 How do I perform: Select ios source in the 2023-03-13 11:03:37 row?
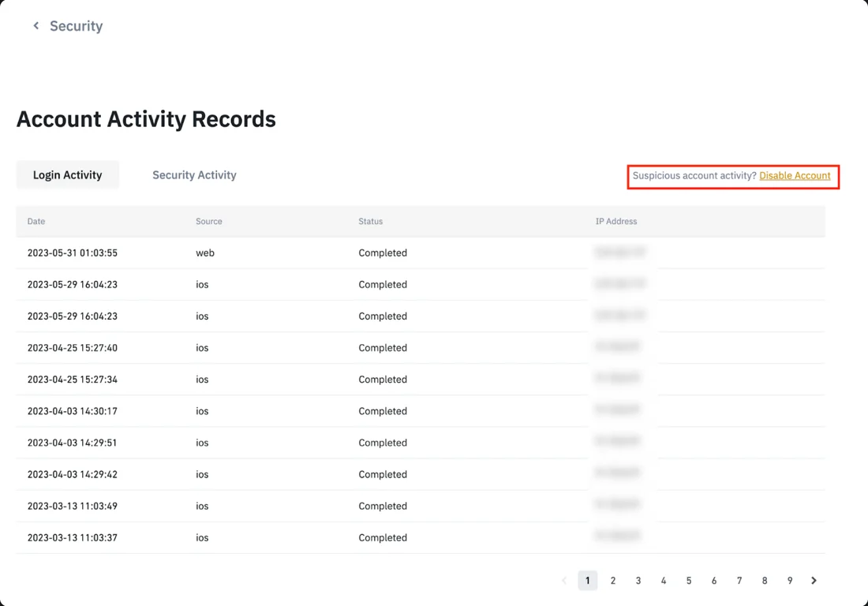pyautogui.click(x=202, y=537)
